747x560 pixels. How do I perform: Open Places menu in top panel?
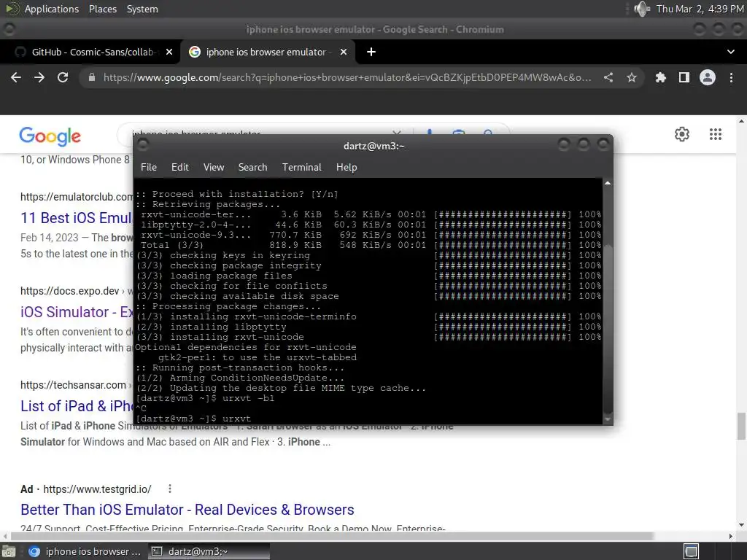point(102,9)
